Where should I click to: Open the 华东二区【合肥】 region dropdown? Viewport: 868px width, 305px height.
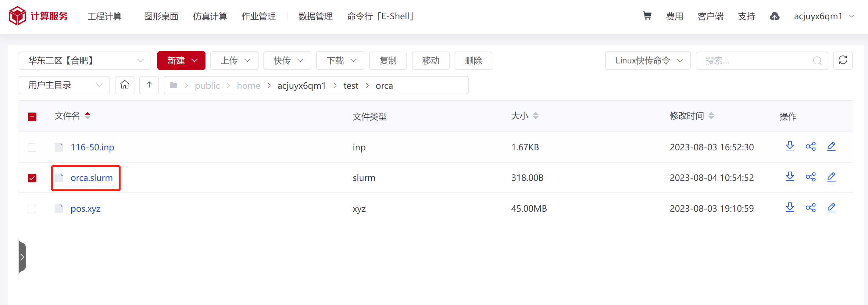click(85, 61)
